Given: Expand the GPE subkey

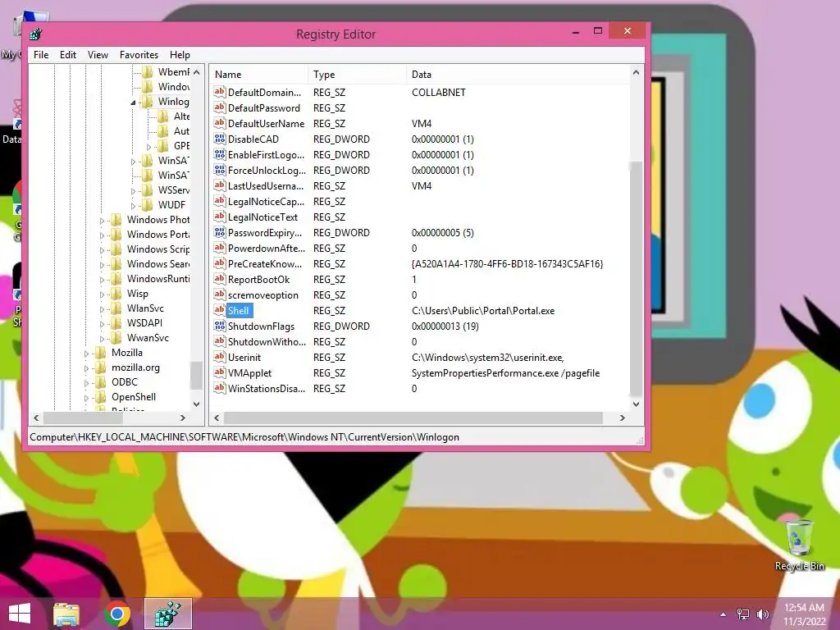Looking at the screenshot, I should coord(149,146).
